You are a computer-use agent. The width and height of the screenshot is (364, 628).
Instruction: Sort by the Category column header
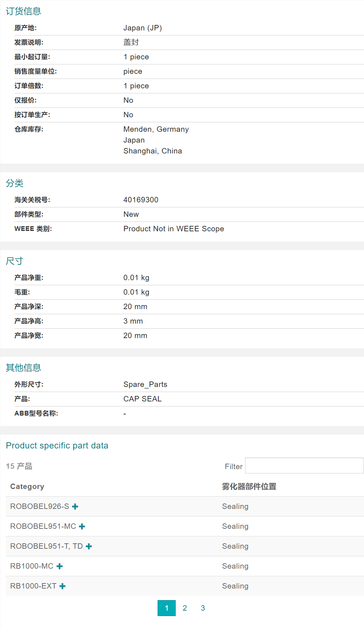click(x=27, y=486)
